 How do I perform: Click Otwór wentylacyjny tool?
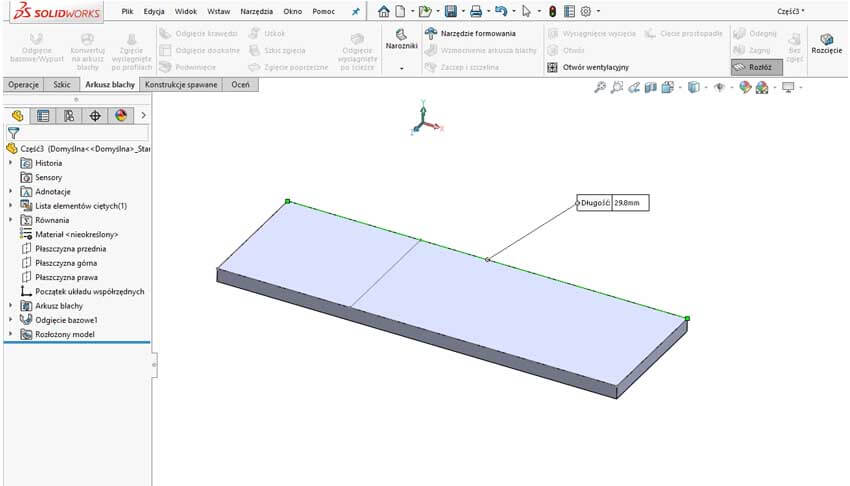588,67
